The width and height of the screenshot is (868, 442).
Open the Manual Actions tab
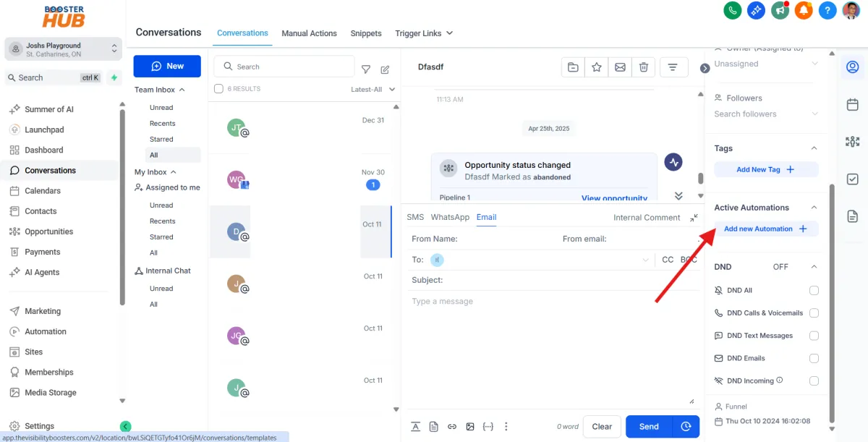click(x=309, y=33)
